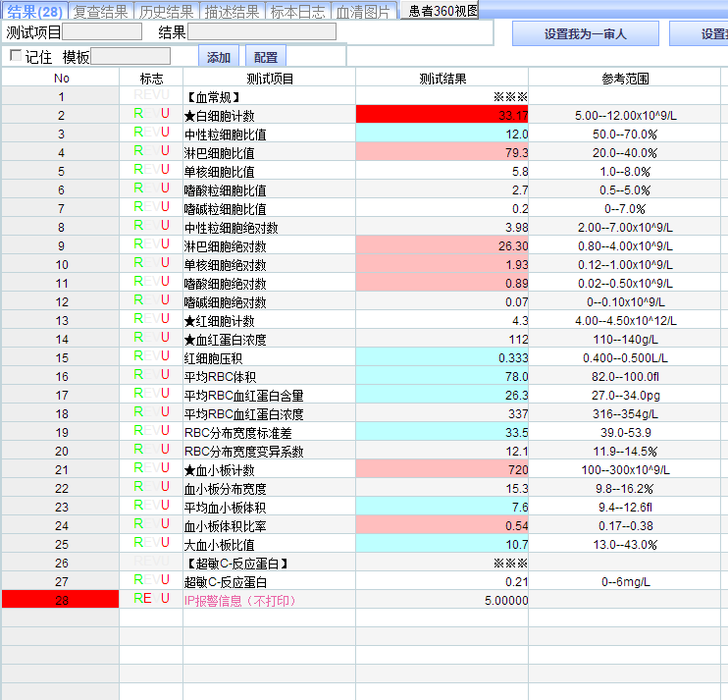Click the 配置 button

266,57
